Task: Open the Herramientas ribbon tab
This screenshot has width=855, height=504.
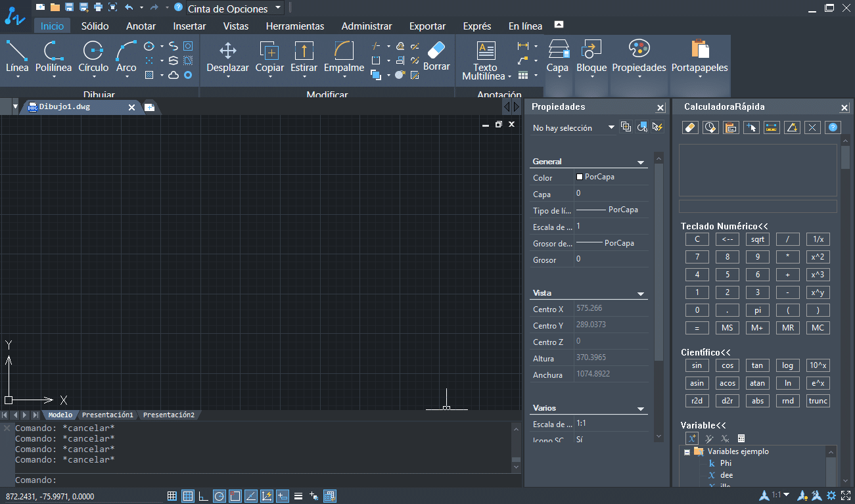Action: (295, 26)
